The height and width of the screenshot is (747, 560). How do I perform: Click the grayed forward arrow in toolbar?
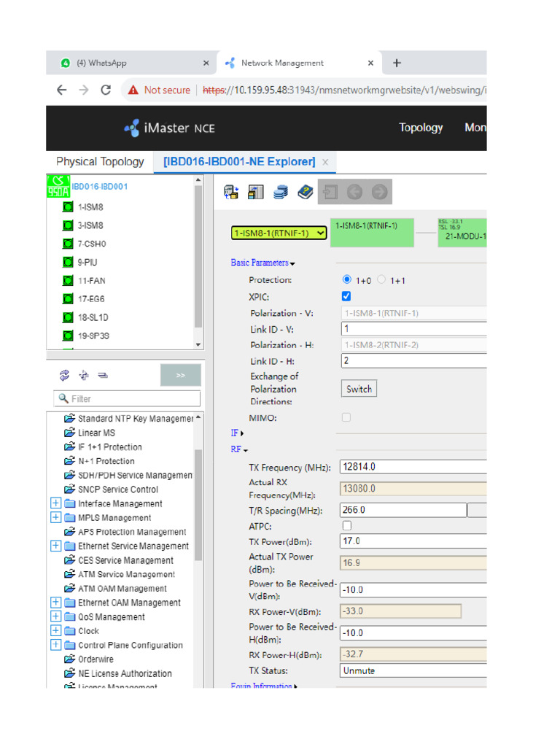(x=379, y=192)
